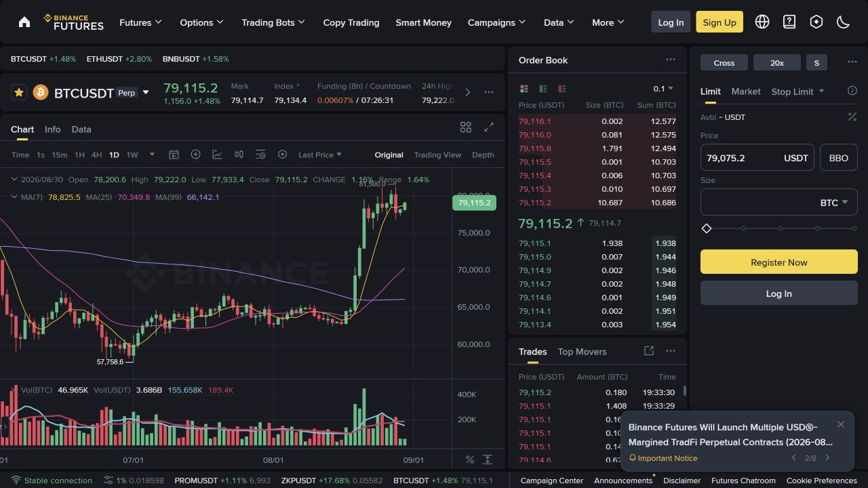The image size is (868, 488).
Task: Open technical indicators line-chart icon
Action: tap(217, 155)
